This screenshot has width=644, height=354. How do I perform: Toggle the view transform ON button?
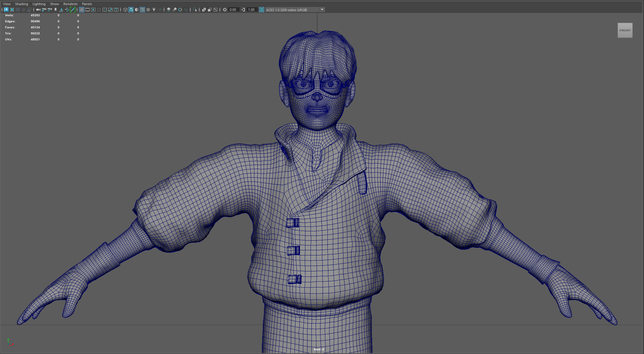262,10
